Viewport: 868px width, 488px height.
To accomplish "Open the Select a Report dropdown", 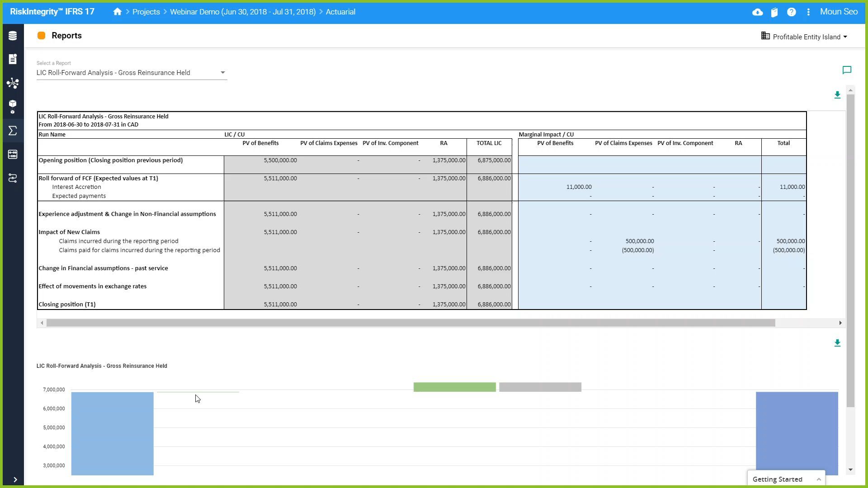I will tap(132, 73).
